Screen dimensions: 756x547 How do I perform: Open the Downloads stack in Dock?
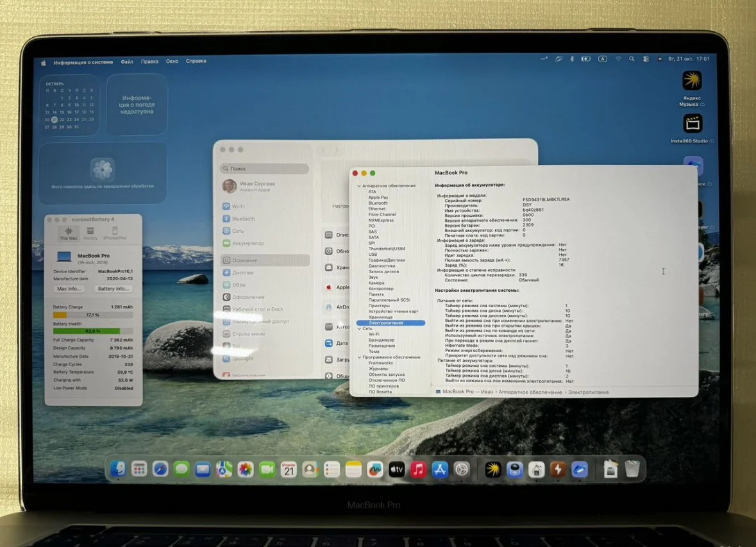pyautogui.click(x=610, y=469)
